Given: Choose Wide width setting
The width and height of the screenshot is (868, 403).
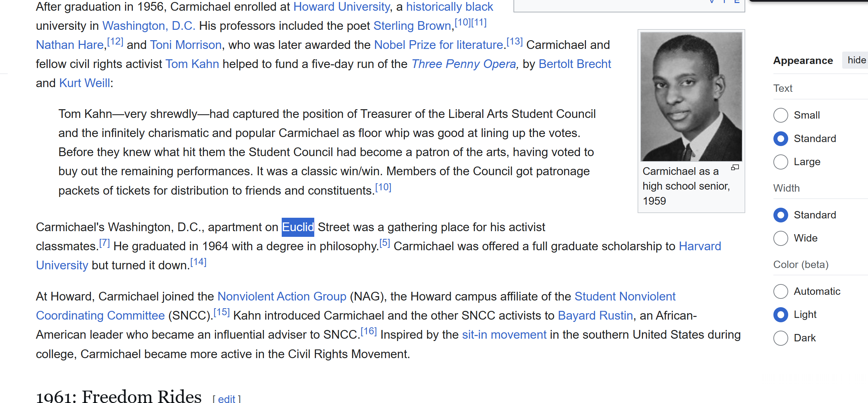Looking at the screenshot, I should coord(780,239).
